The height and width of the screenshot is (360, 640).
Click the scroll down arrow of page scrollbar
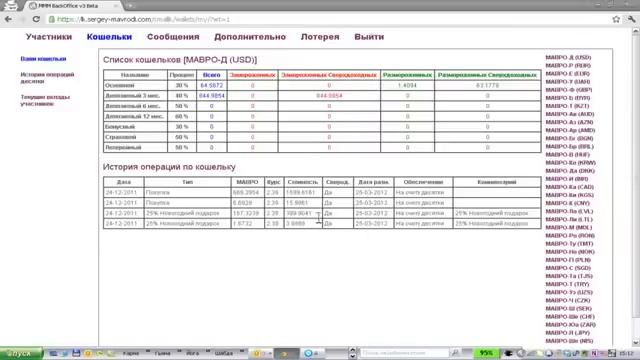tap(636, 343)
